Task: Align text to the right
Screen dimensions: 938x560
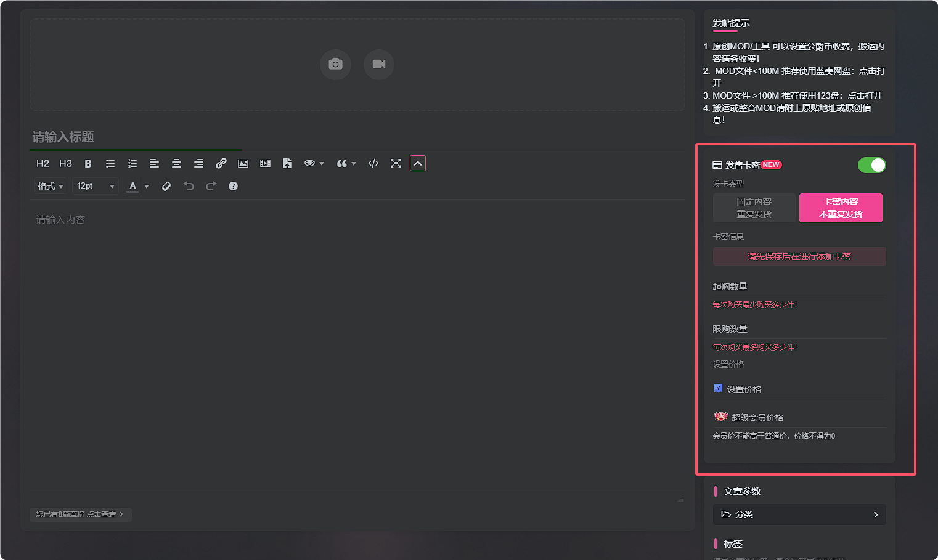Action: 198,163
